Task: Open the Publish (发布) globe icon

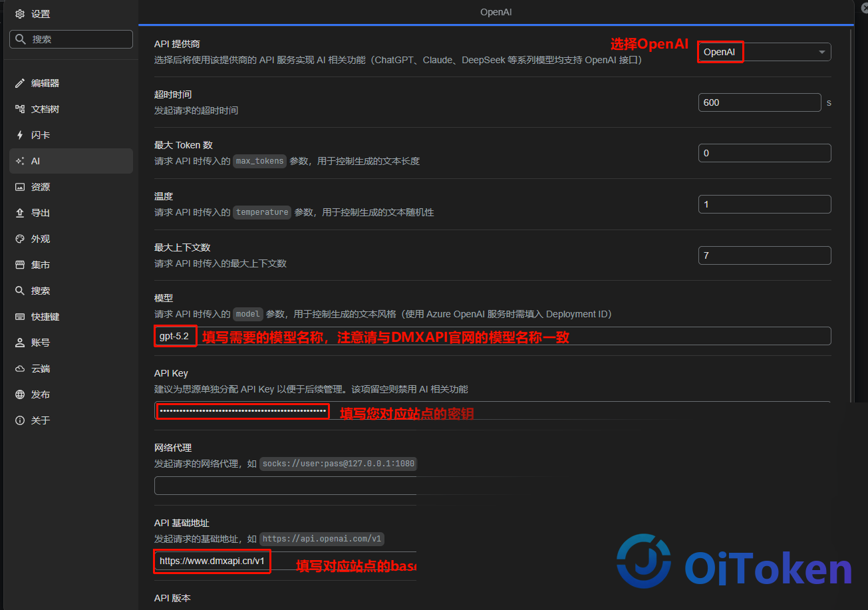Action: [20, 394]
